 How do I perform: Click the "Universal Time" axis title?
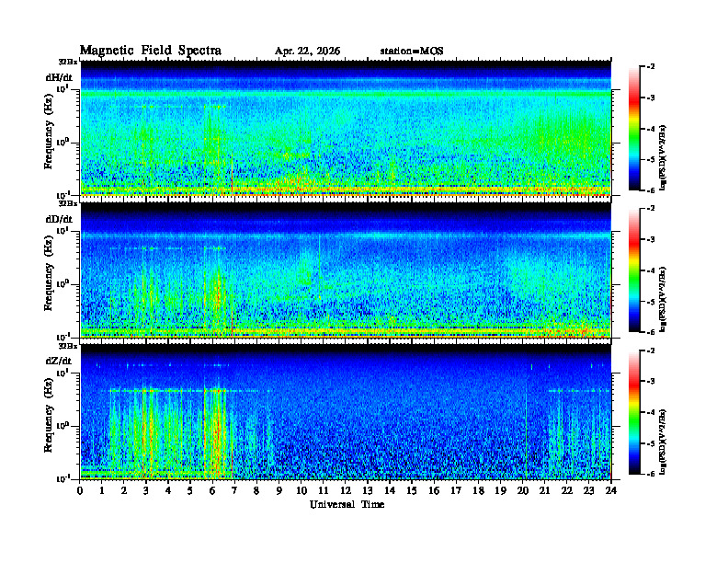[x=347, y=504]
